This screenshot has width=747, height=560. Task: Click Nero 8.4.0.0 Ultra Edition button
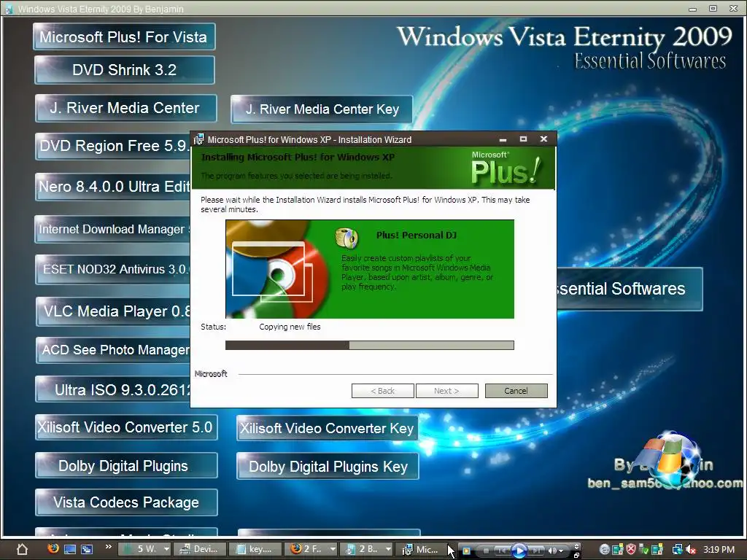[113, 187]
